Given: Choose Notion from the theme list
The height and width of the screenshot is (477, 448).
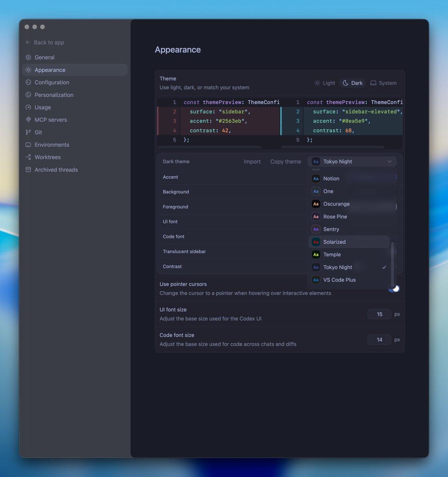Looking at the screenshot, I should pyautogui.click(x=349, y=178).
